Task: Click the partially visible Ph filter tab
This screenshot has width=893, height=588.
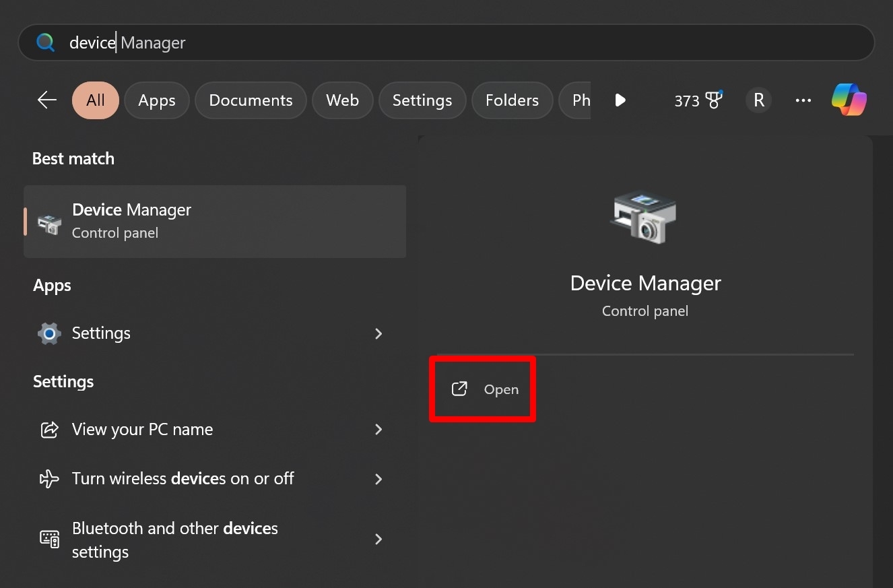Action: 574,100
